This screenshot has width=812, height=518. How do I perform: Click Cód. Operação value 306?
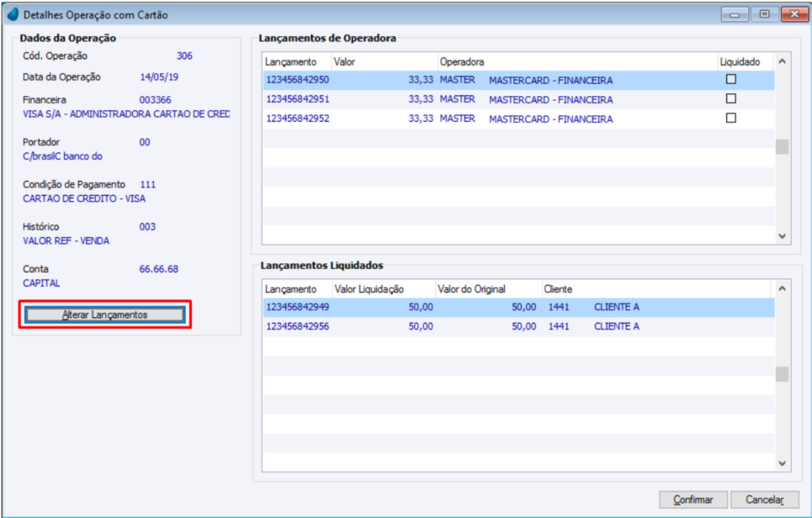point(184,55)
